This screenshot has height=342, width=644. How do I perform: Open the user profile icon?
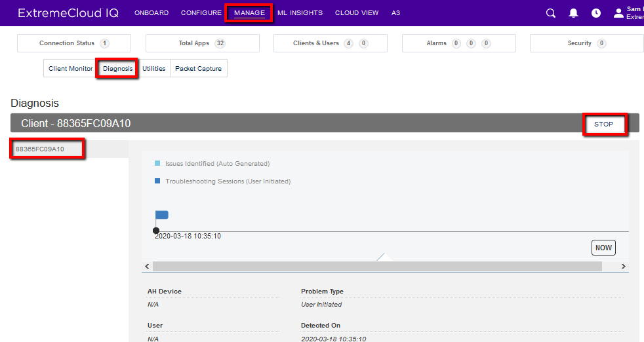618,13
